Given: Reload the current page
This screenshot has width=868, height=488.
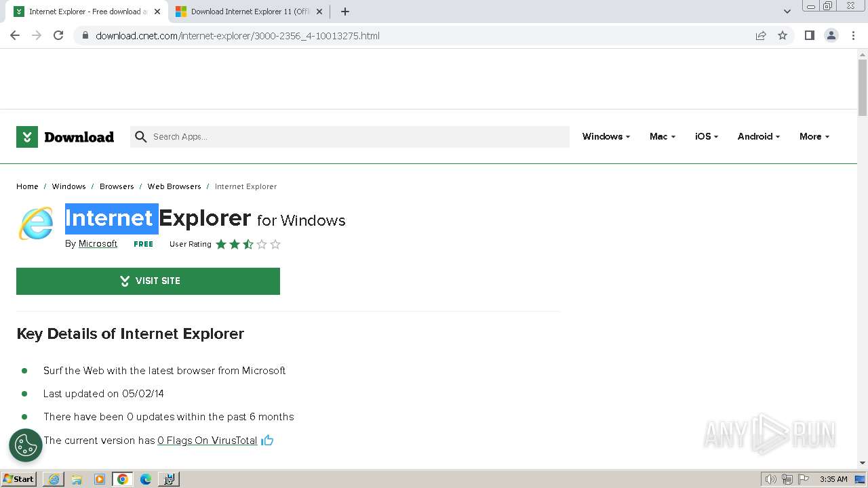Looking at the screenshot, I should (58, 35).
